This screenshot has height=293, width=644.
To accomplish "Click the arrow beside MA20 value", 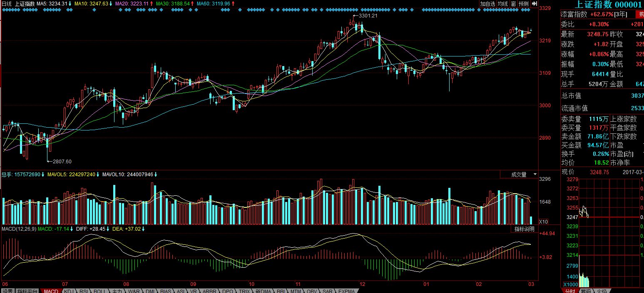I will click(152, 4).
